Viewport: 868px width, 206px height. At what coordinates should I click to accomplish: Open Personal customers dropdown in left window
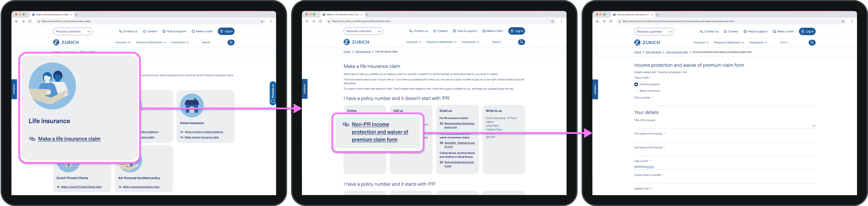(73, 31)
